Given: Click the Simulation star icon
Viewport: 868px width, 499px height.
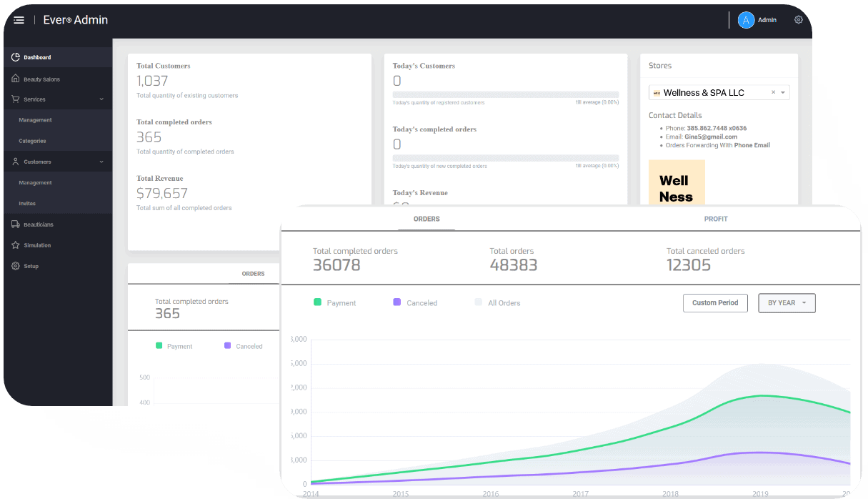Looking at the screenshot, I should (x=16, y=245).
